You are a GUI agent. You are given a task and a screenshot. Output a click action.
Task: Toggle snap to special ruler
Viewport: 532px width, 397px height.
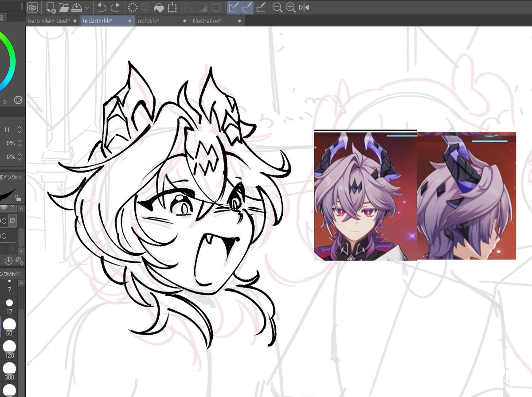247,8
